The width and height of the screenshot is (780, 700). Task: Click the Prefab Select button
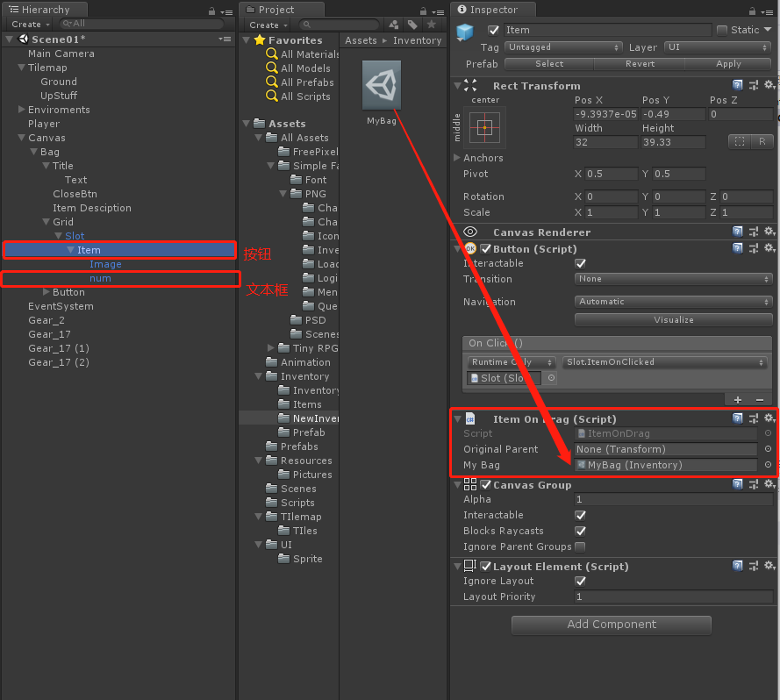(x=549, y=64)
